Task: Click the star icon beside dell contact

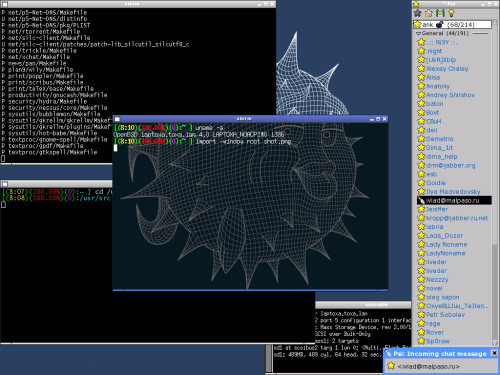Action: (421, 130)
